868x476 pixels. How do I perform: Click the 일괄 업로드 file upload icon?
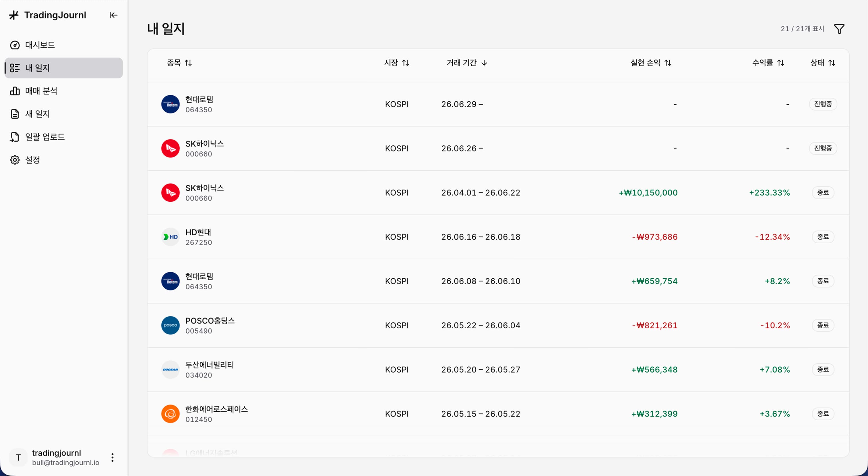coord(15,137)
